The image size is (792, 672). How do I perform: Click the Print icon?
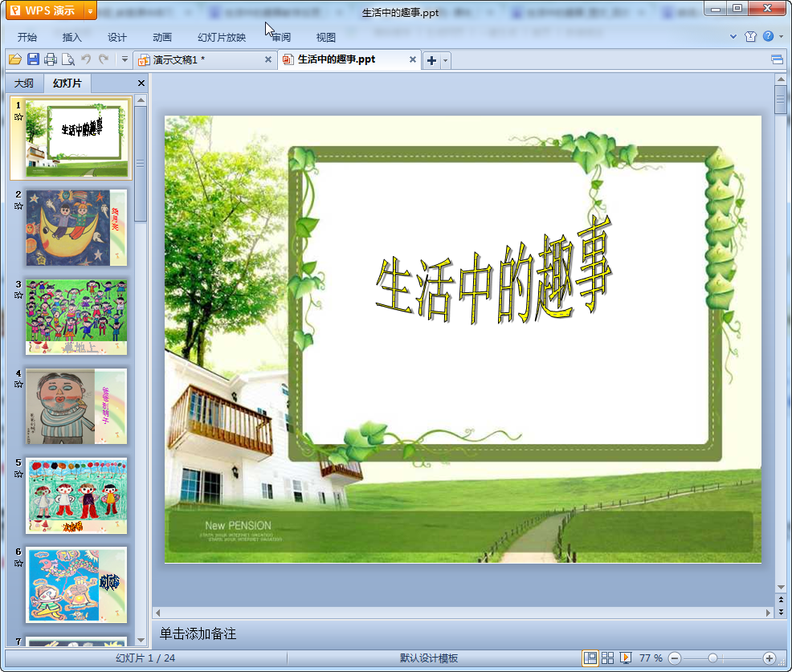[x=51, y=59]
